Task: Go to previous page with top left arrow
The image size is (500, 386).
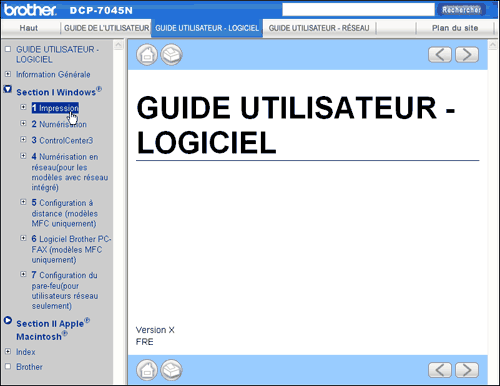Action: point(440,55)
